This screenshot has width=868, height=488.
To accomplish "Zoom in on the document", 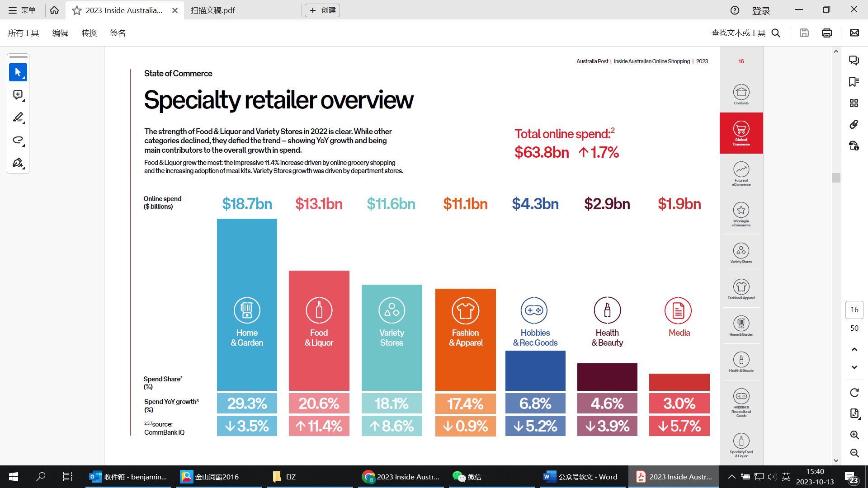I will (854, 435).
